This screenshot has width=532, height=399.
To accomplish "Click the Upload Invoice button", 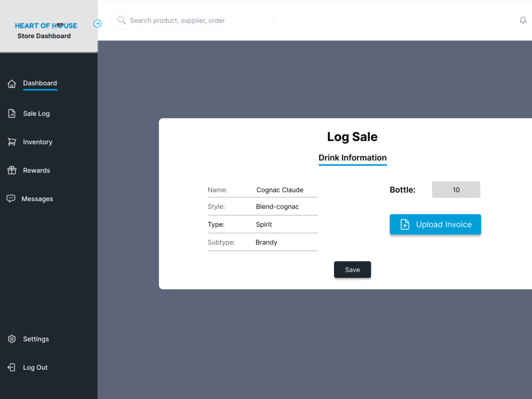I will pyautogui.click(x=435, y=225).
